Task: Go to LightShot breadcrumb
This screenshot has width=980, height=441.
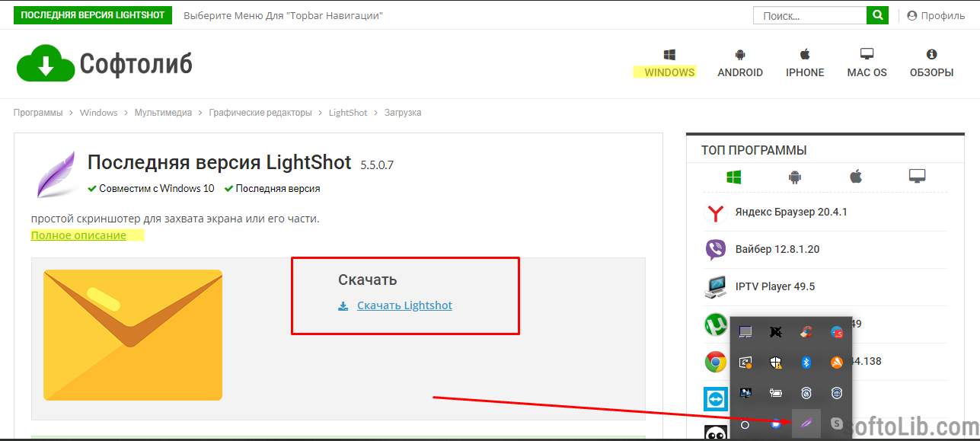Action: 348,113
